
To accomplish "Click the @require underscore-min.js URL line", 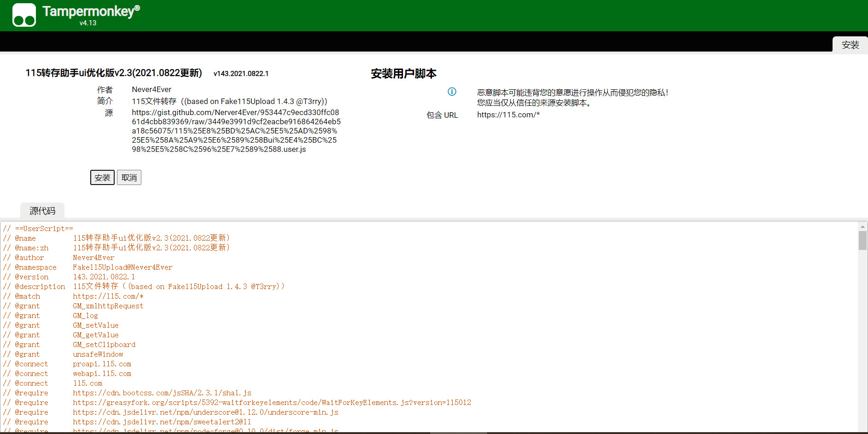I will [171, 412].
